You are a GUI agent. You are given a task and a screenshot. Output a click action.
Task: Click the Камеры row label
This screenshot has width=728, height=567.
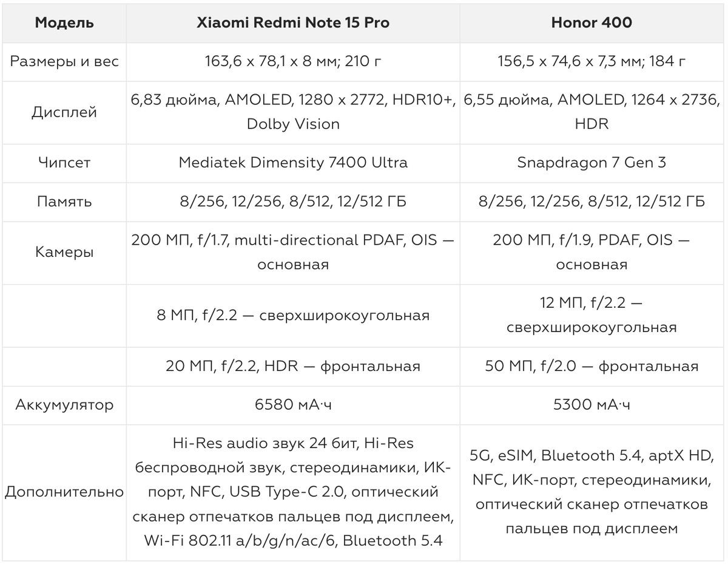[x=64, y=252]
